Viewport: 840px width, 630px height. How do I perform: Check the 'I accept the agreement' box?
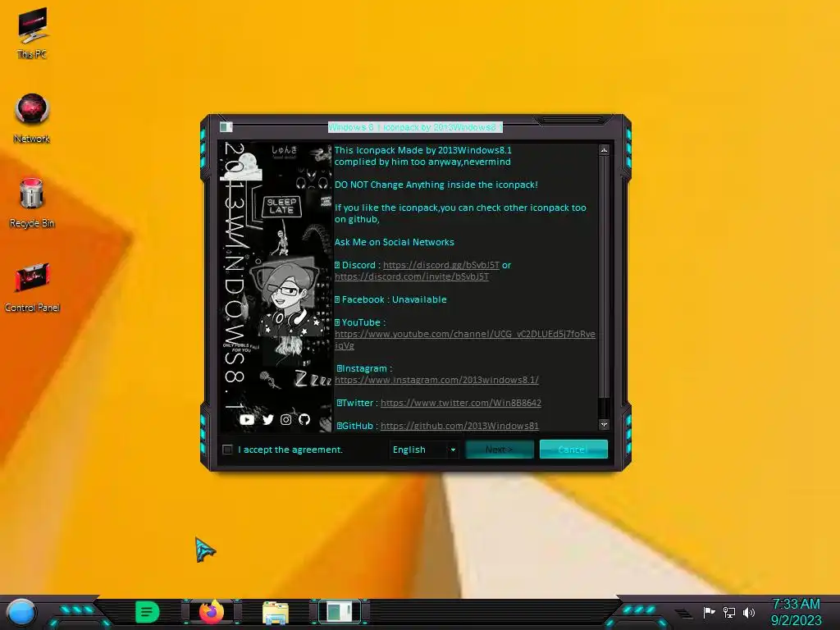coord(227,450)
